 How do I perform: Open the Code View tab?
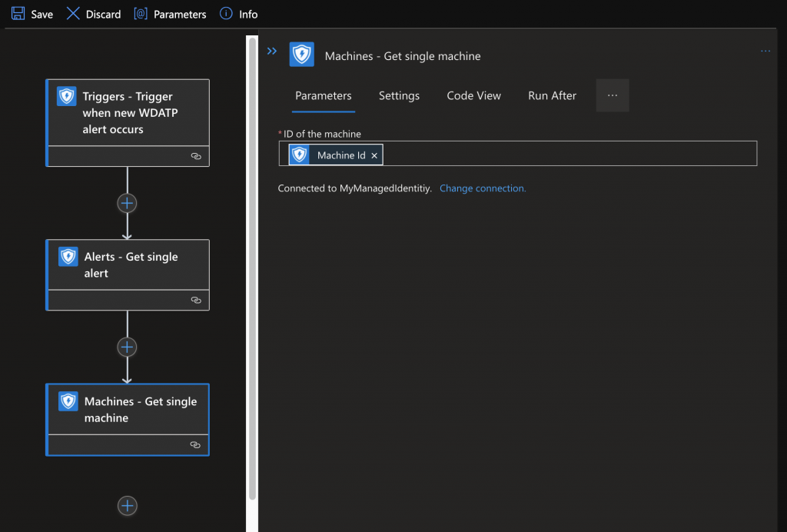(x=473, y=95)
